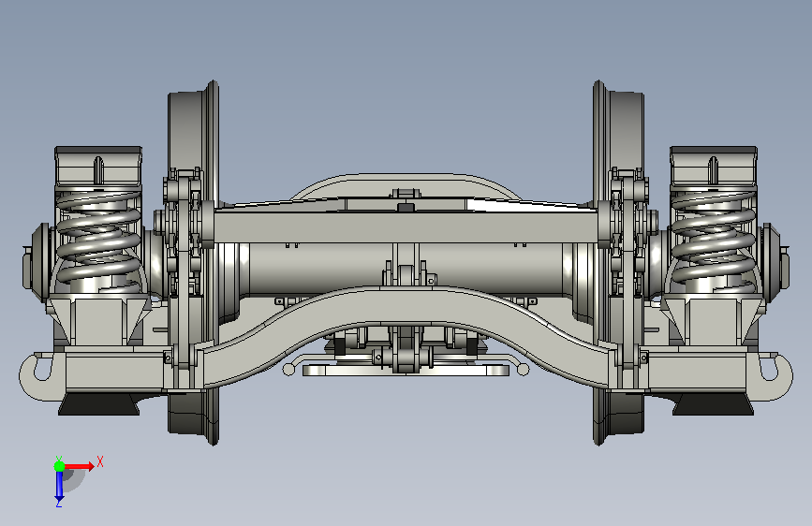The height and width of the screenshot is (526, 812).
Task: Click the "X" label on the triad
Action: point(100,461)
